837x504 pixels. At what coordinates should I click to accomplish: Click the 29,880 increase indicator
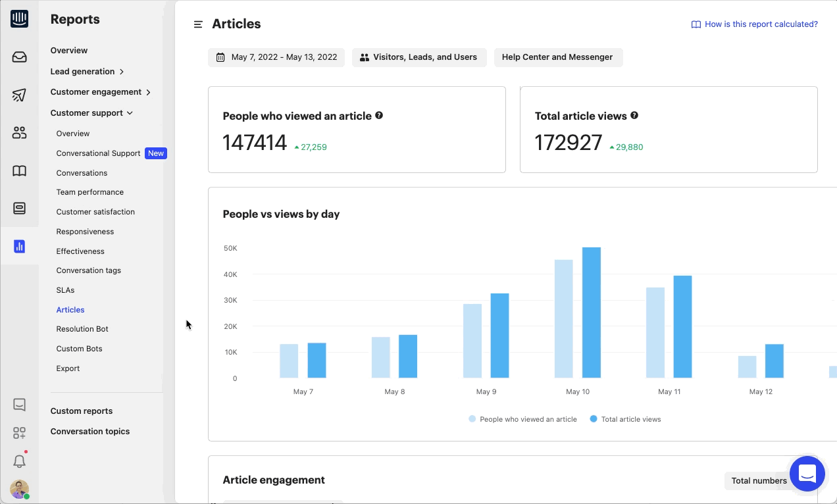coord(626,147)
